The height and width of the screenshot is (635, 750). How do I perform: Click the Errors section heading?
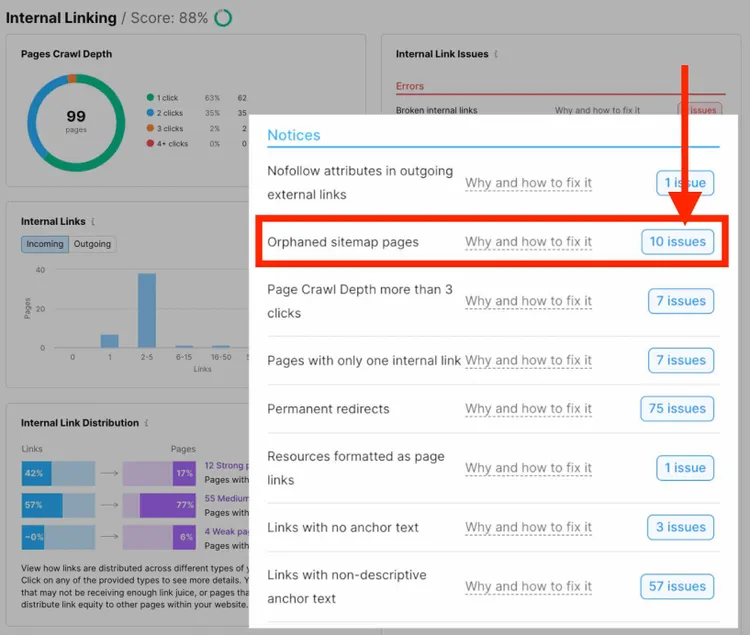(409, 86)
